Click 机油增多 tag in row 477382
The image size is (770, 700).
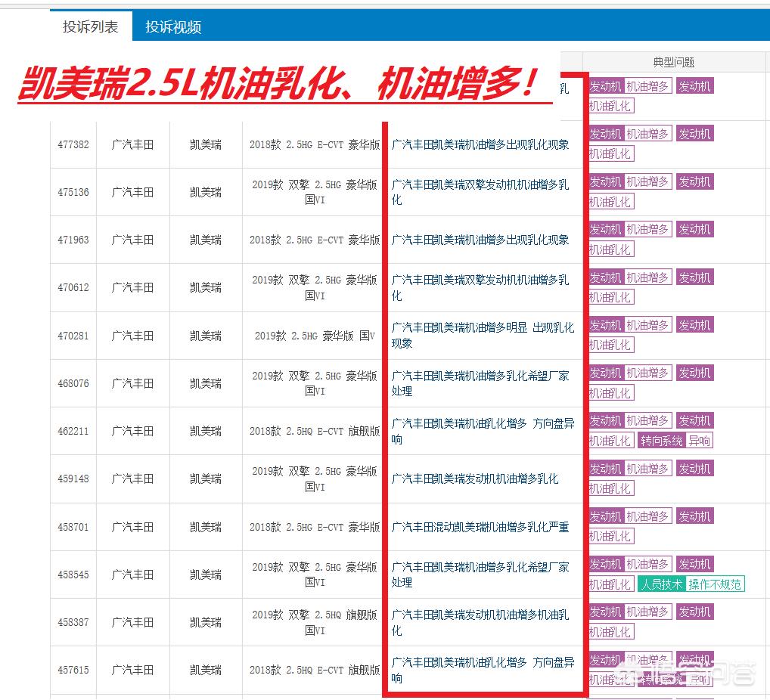pos(647,134)
